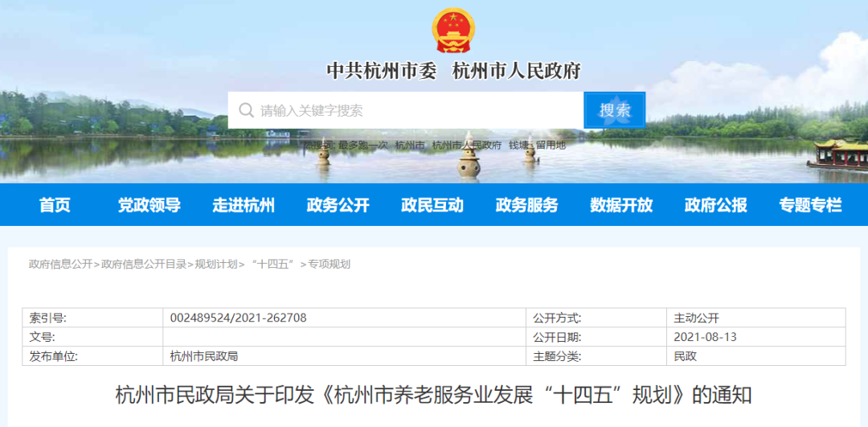Click the 公开方式 label cell
Screen dimensions: 868x427
pyautogui.click(x=596, y=318)
